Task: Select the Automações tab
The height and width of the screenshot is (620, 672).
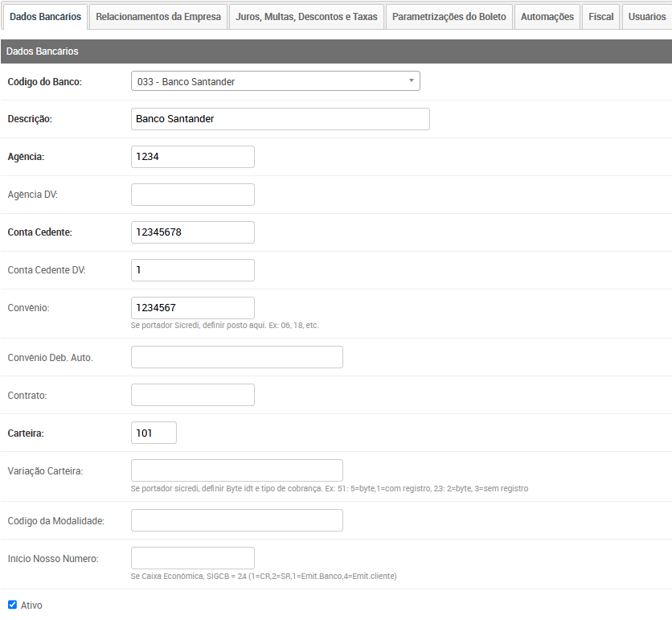Action: pyautogui.click(x=547, y=17)
